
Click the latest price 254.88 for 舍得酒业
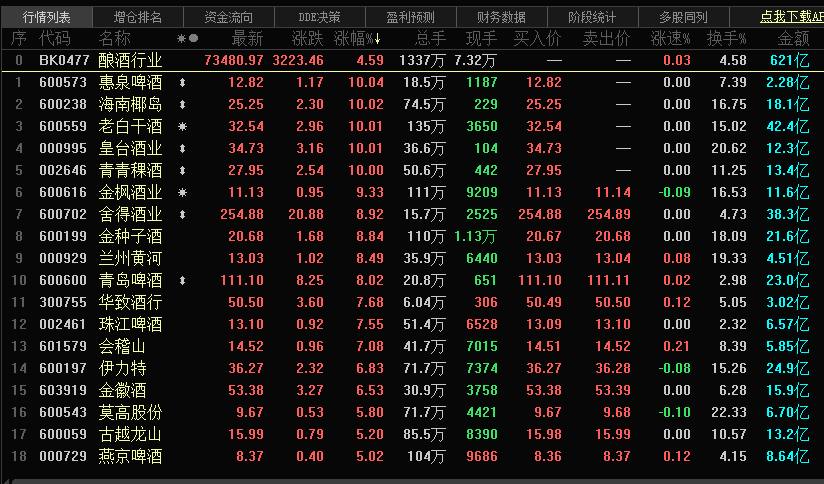tap(242, 214)
